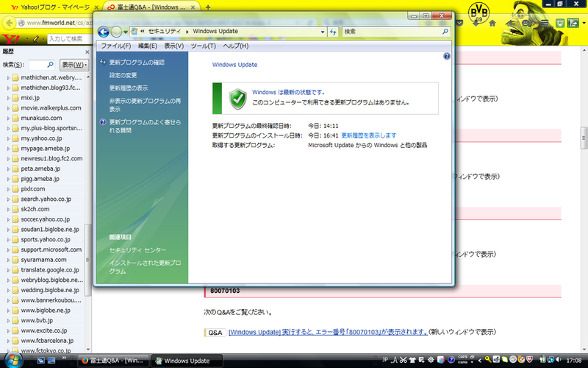Click the history search magnifier icon

pos(50,65)
